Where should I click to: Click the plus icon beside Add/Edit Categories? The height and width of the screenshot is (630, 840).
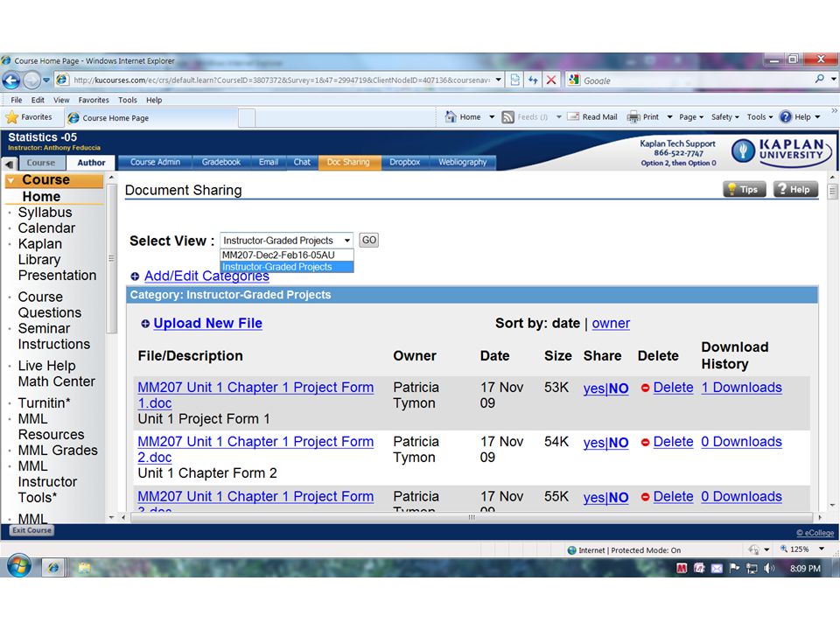[135, 276]
